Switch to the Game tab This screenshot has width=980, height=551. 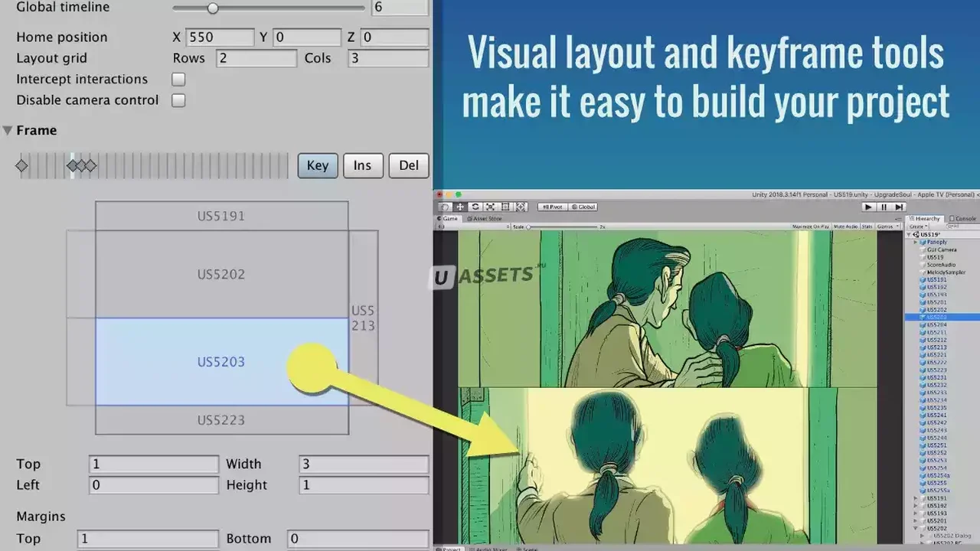click(448, 219)
